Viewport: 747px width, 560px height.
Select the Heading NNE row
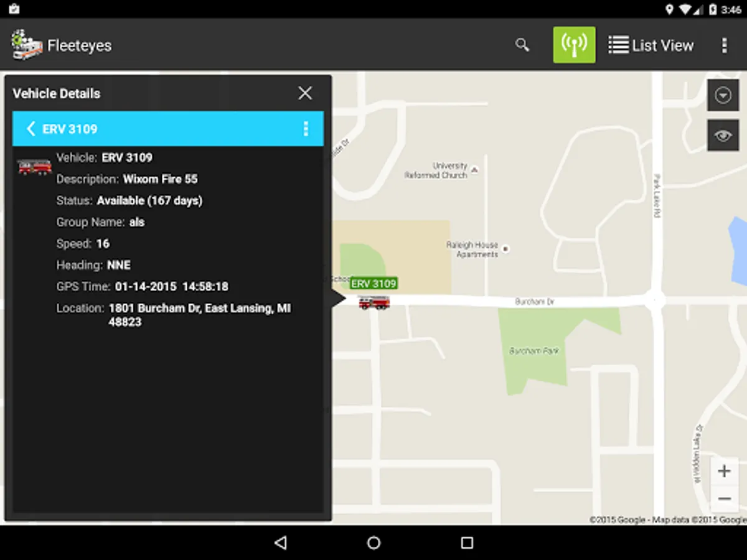[x=93, y=265]
